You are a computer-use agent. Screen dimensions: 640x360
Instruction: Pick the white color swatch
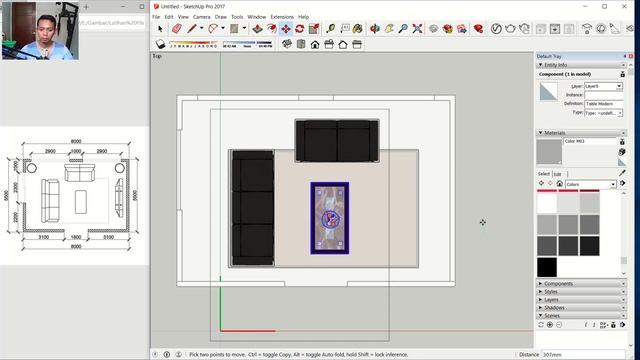pyautogui.click(x=547, y=203)
